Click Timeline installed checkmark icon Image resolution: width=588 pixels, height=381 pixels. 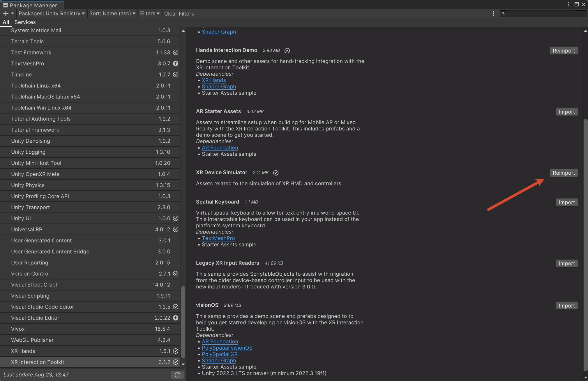click(176, 75)
